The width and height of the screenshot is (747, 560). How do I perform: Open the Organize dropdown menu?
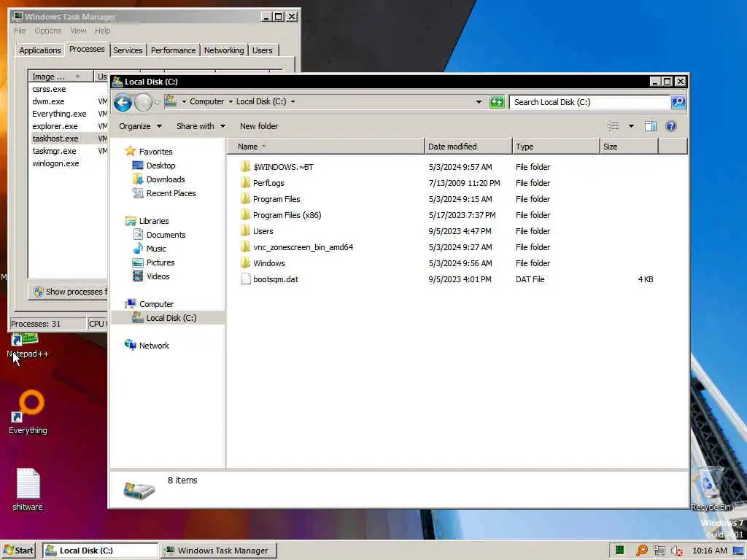coord(140,126)
